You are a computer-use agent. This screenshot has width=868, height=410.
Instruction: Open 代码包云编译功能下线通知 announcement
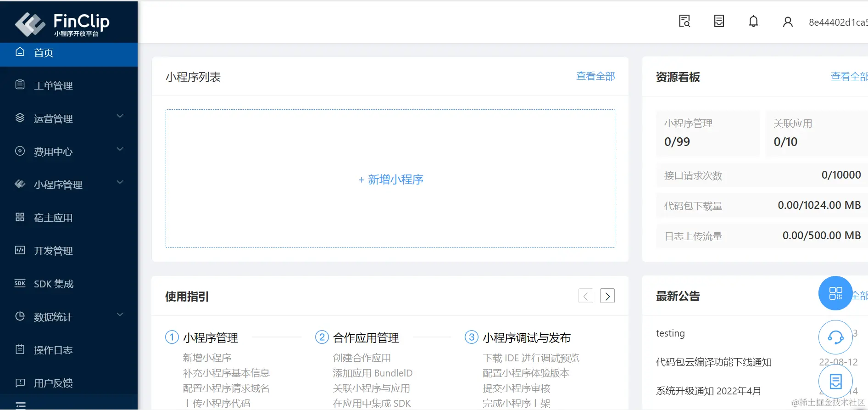click(714, 362)
